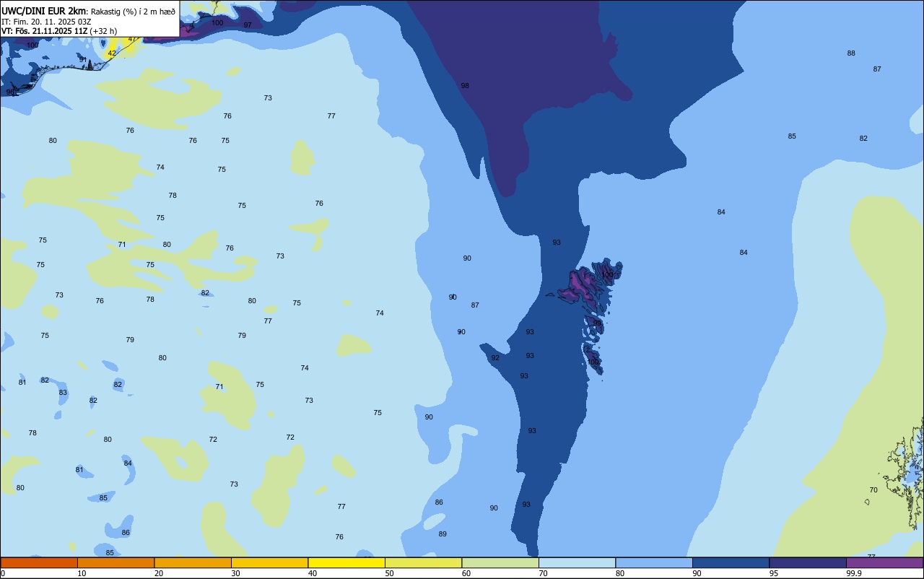Click the purple legend swatch above 99.9%
Screen dimensions: 924x579
tap(884, 562)
